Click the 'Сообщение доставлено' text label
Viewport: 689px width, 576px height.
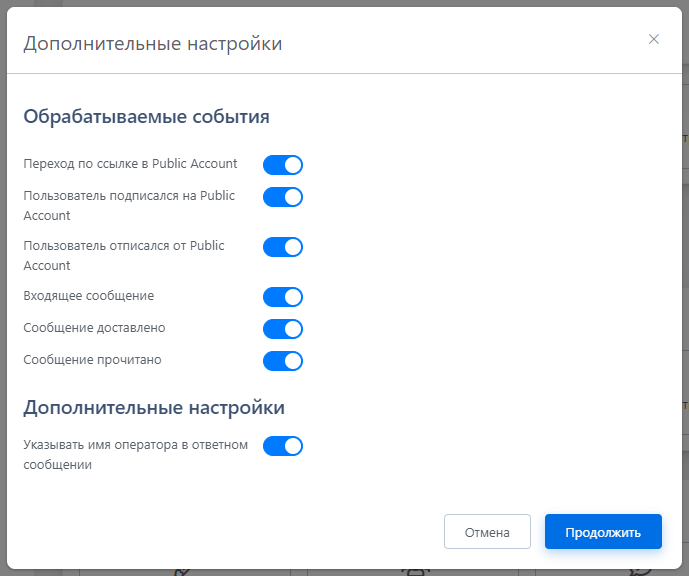click(x=94, y=328)
